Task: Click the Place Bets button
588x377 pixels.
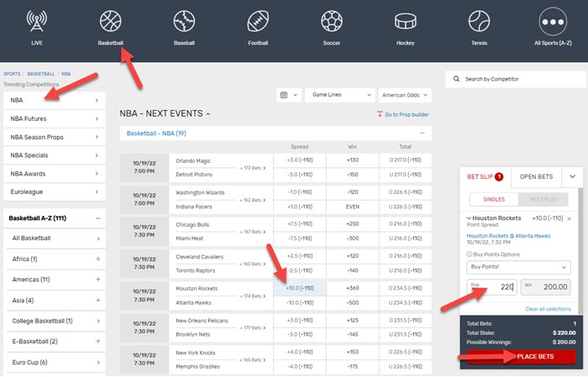Action: 533,357
